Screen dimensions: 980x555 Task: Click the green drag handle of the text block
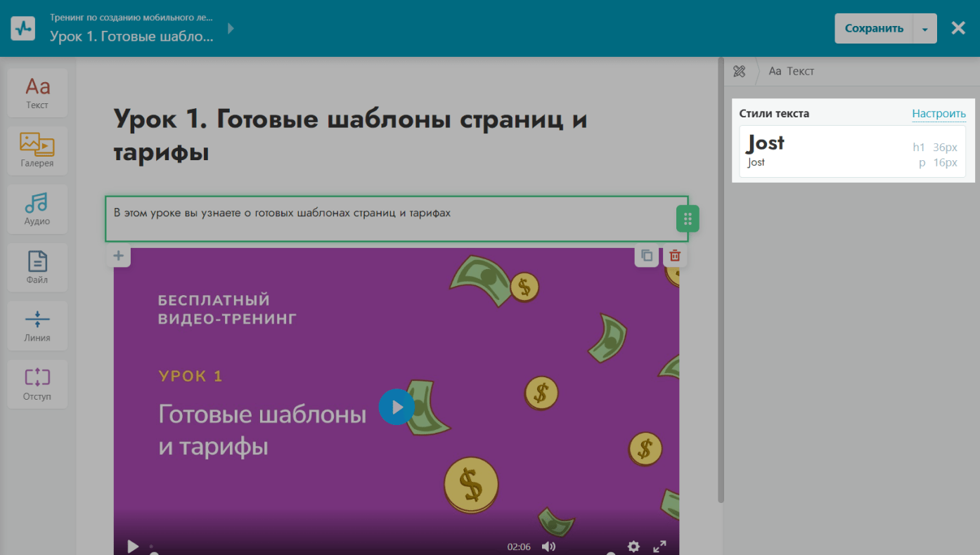[688, 218]
